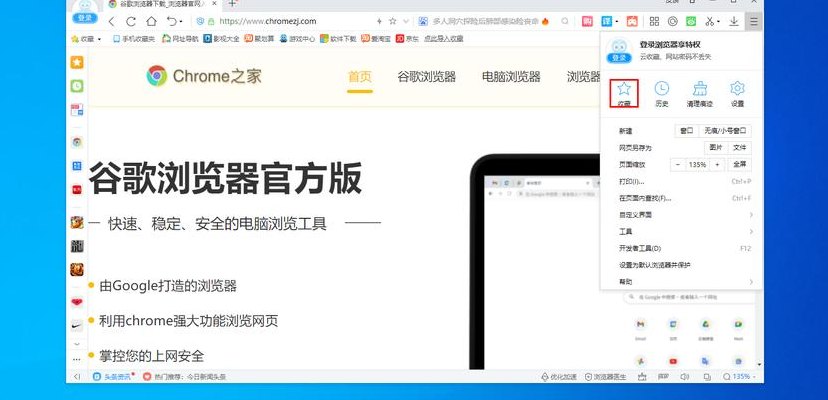Select 打印 menu entry
828x400 pixels.
pyautogui.click(x=684, y=181)
